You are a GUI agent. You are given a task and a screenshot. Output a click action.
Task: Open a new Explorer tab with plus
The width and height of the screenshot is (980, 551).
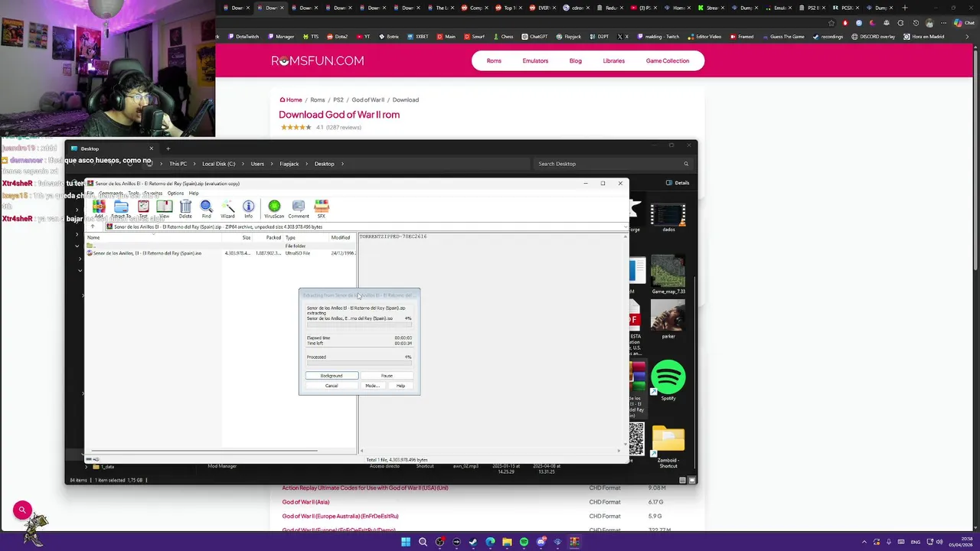[168, 148]
